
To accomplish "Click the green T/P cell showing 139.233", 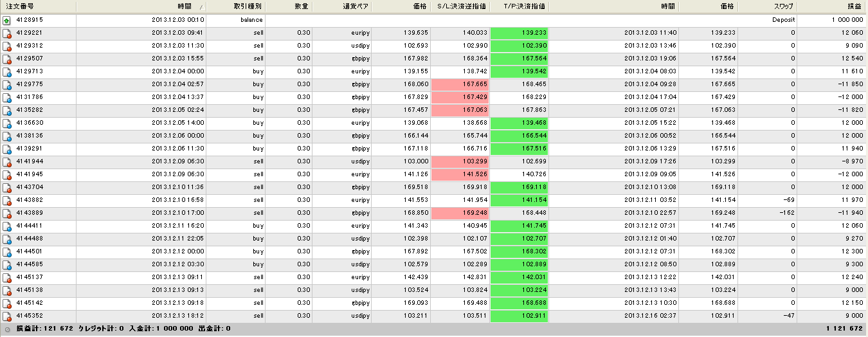I will pyautogui.click(x=520, y=33).
